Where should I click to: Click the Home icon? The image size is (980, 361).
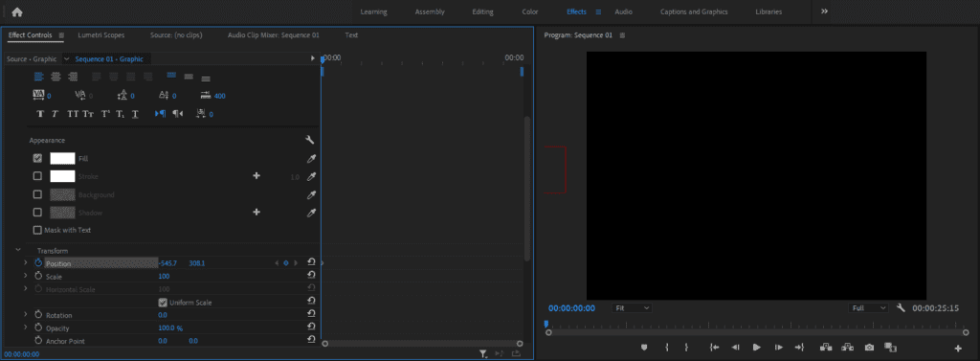(17, 11)
